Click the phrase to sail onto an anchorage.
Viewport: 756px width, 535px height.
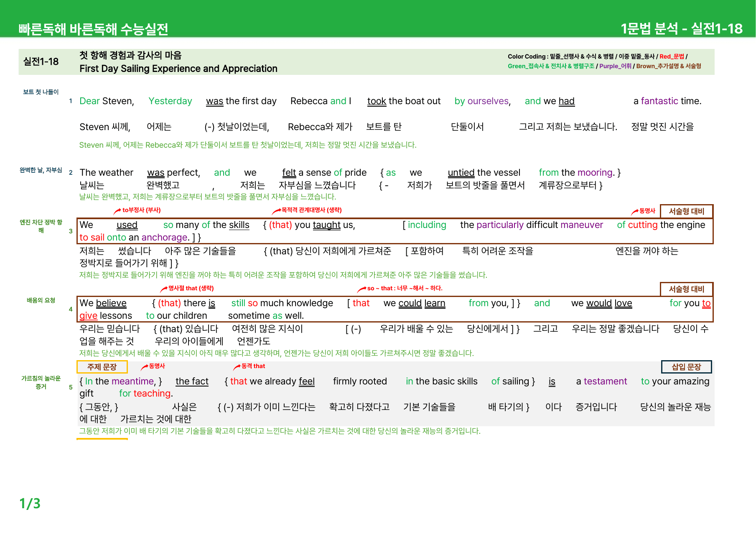point(134,238)
